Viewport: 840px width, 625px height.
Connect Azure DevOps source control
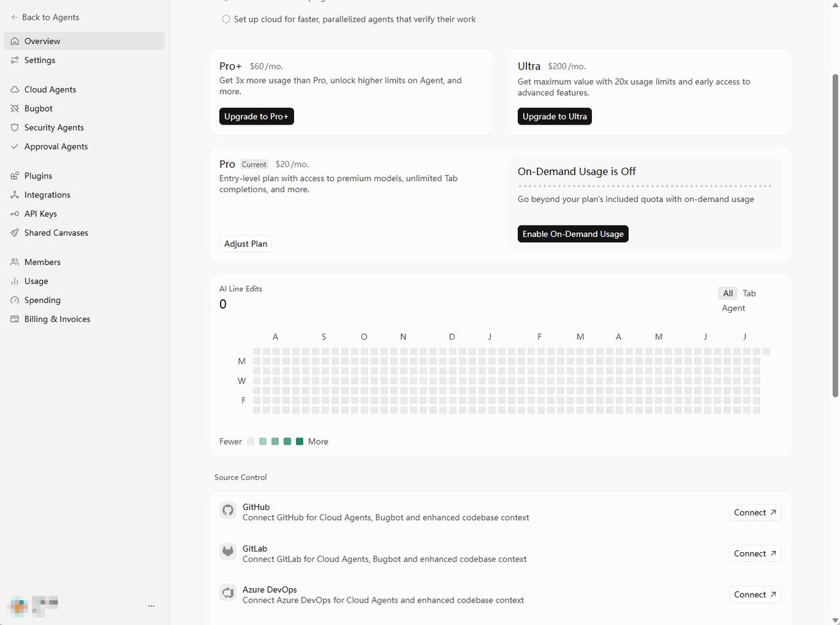(755, 594)
